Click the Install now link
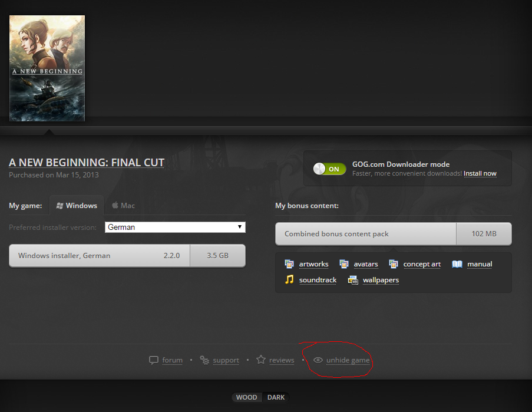The image size is (532, 412). 480,173
